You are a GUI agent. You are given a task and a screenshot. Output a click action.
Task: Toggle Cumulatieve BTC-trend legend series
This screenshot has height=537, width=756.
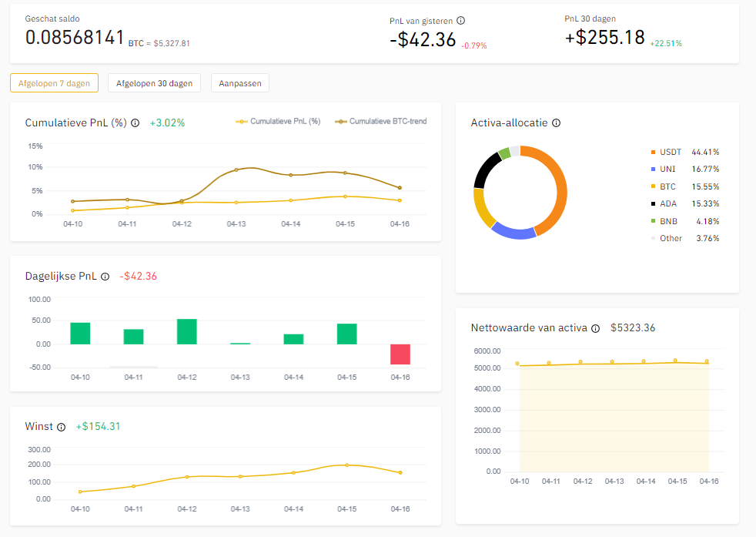(381, 122)
